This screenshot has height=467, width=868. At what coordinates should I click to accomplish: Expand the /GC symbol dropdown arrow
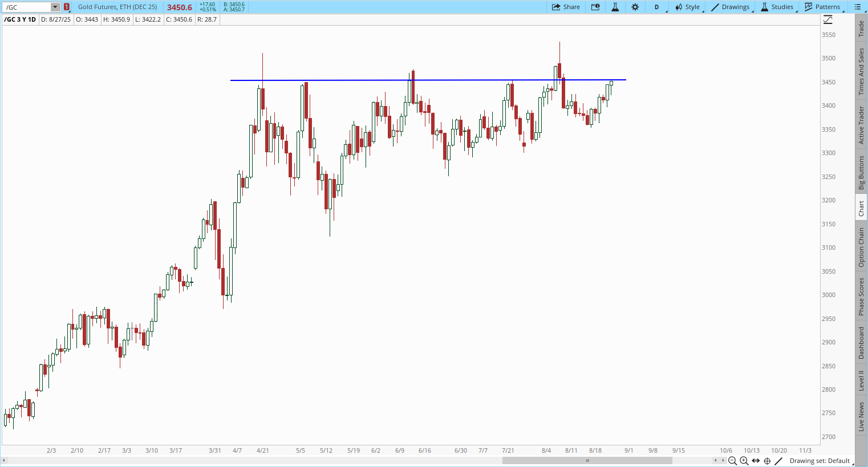click(55, 7)
